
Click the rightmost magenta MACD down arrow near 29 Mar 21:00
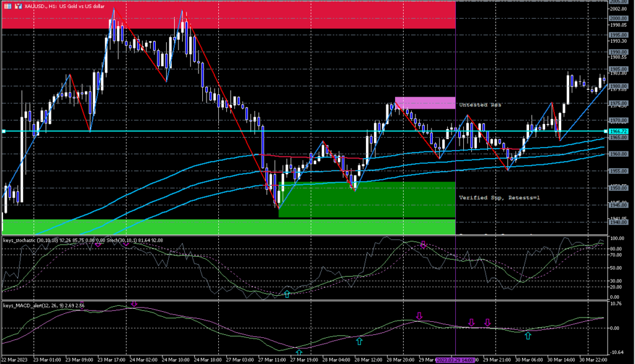point(487,322)
